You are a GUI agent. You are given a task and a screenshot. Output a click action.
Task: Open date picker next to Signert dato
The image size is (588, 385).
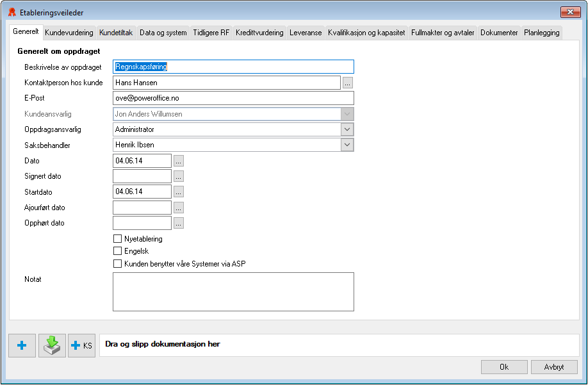(x=179, y=176)
